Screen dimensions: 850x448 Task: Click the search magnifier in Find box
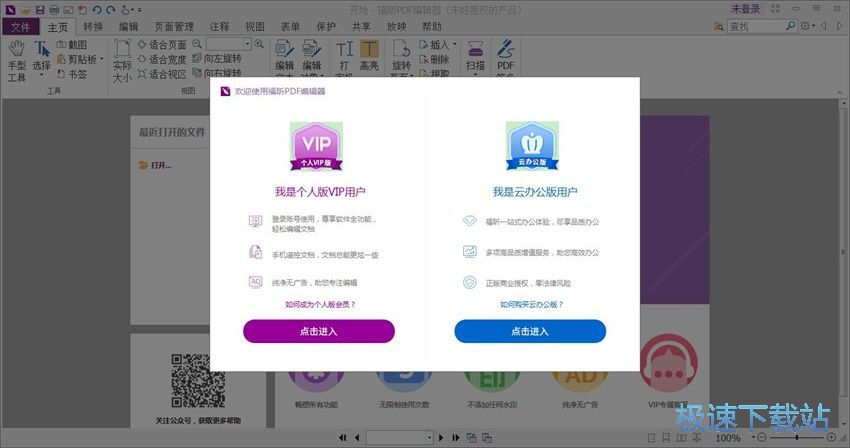click(791, 25)
